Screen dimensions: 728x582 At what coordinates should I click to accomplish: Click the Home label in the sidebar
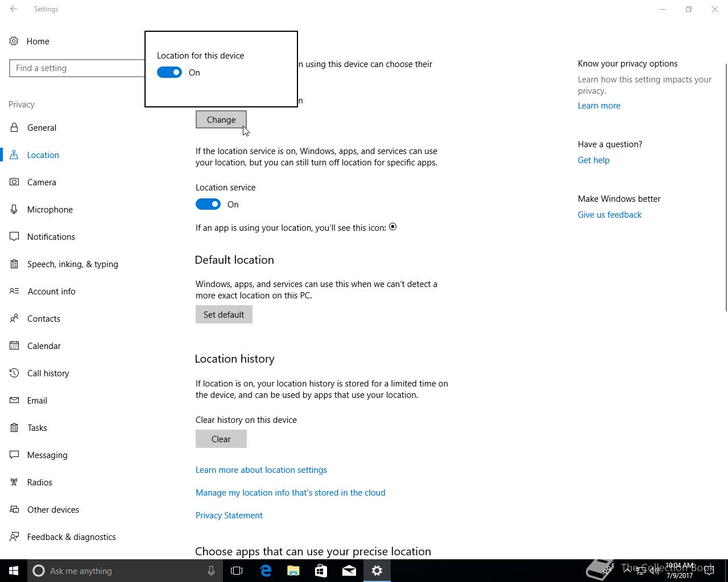point(38,41)
